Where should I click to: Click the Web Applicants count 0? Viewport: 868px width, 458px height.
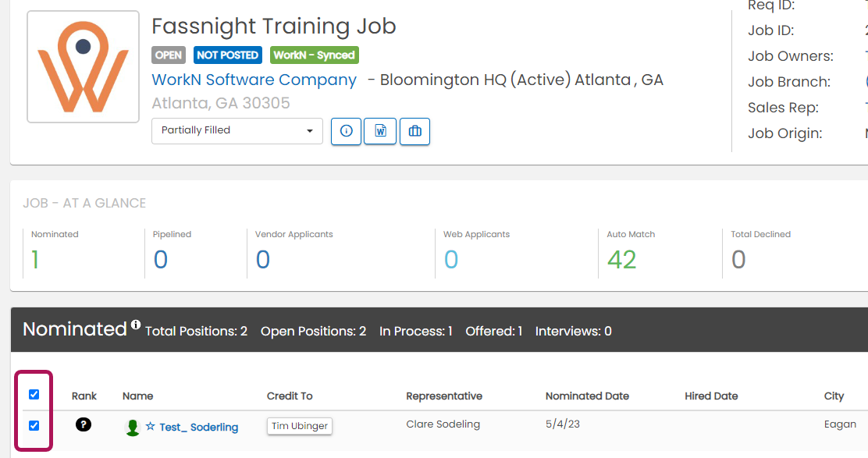(451, 259)
